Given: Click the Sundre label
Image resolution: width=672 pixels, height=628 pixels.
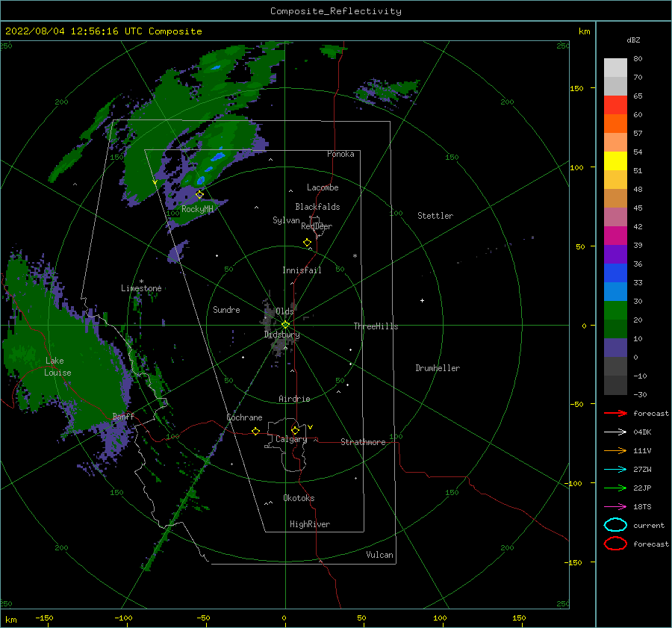Looking at the screenshot, I should [x=227, y=309].
